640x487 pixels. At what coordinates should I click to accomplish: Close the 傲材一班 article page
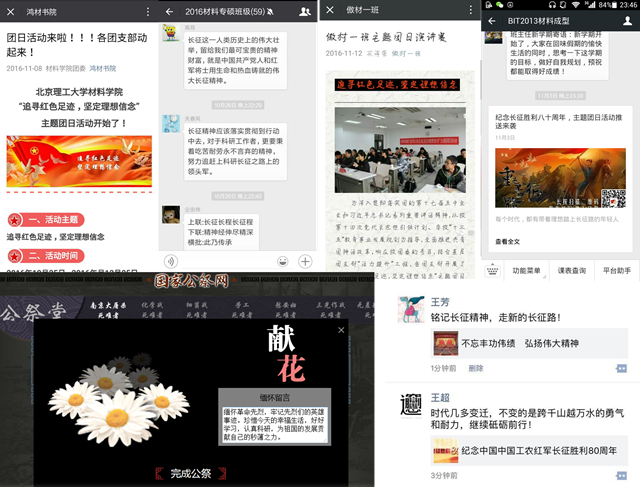point(330,10)
